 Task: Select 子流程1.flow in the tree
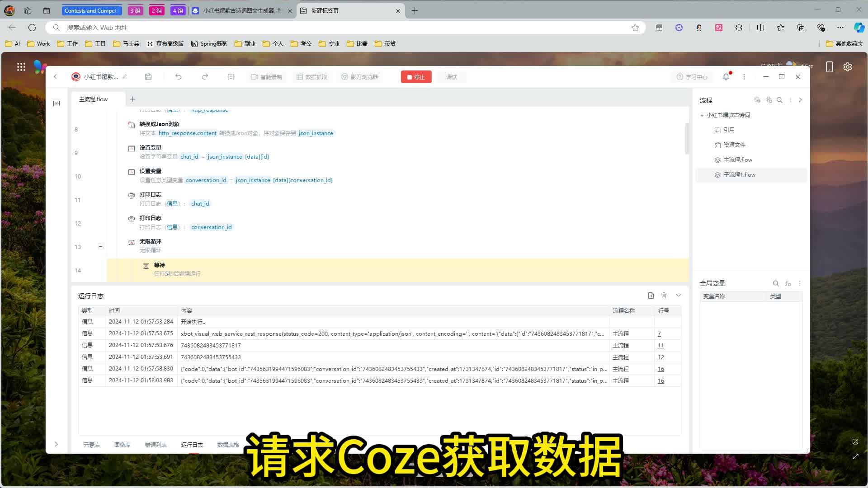point(740,174)
